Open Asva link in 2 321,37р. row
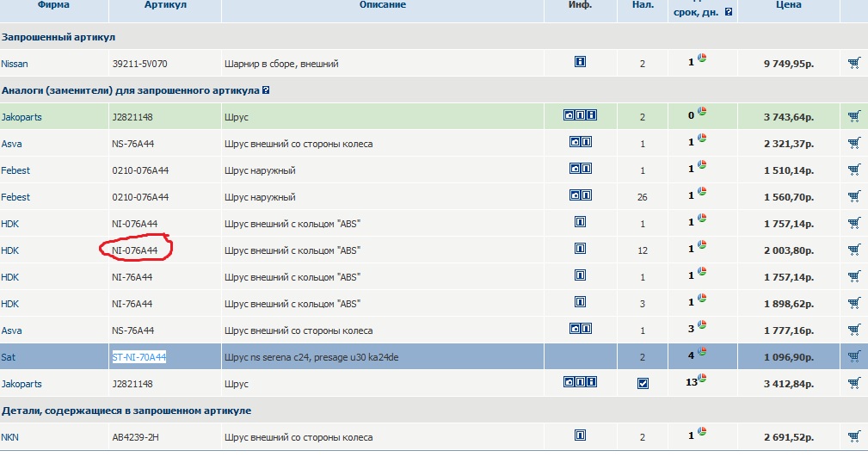Screen dimensions: 868x457 (12, 144)
